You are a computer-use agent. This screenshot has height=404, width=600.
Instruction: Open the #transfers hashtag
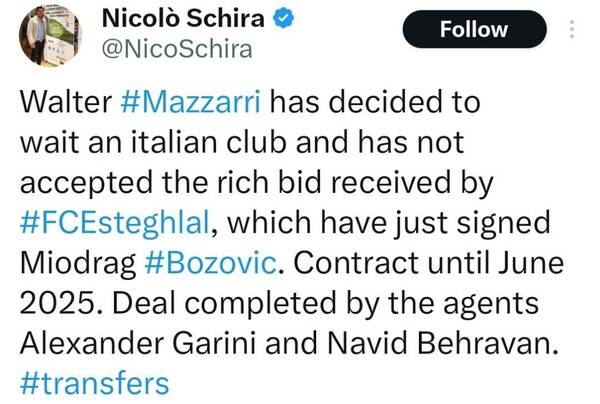pos(94,382)
